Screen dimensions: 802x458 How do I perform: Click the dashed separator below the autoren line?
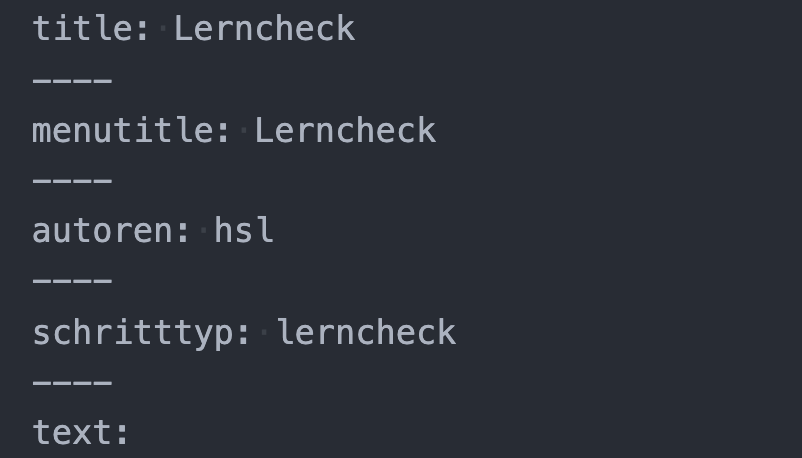(72, 282)
